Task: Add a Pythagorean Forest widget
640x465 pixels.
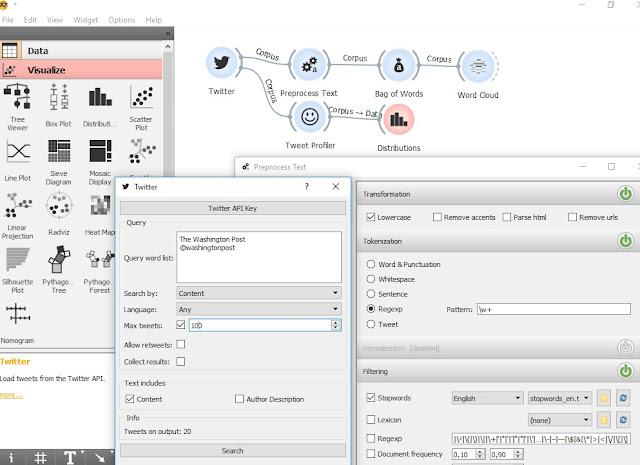Action: (x=99, y=271)
